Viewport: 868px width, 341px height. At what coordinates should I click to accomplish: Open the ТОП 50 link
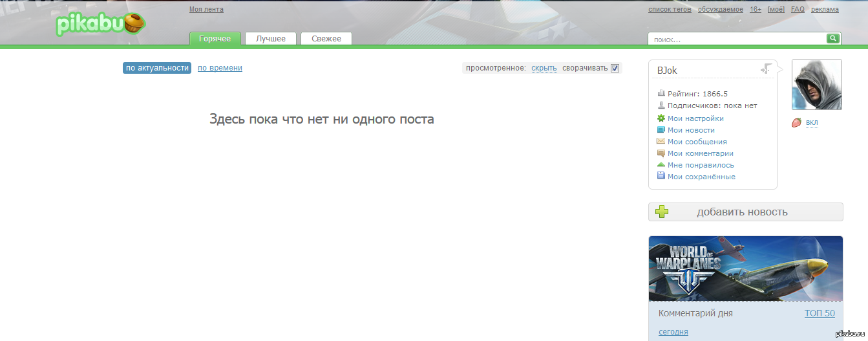pyautogui.click(x=819, y=313)
